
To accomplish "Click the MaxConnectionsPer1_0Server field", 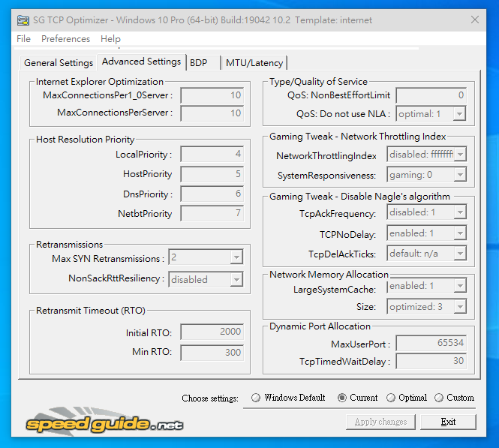I will [212, 95].
